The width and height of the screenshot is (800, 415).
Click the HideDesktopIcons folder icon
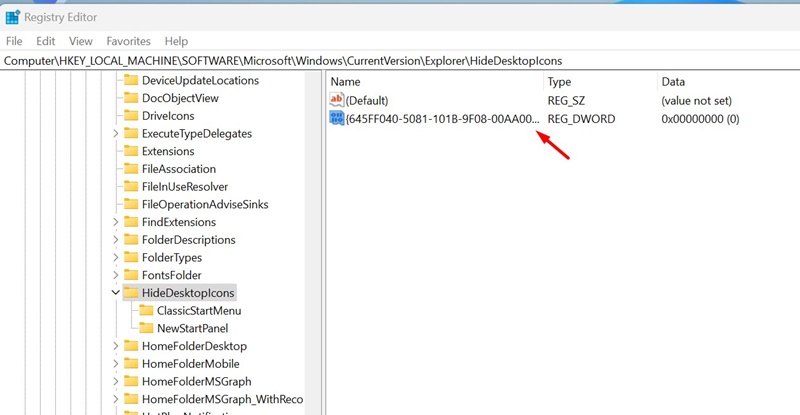click(131, 292)
